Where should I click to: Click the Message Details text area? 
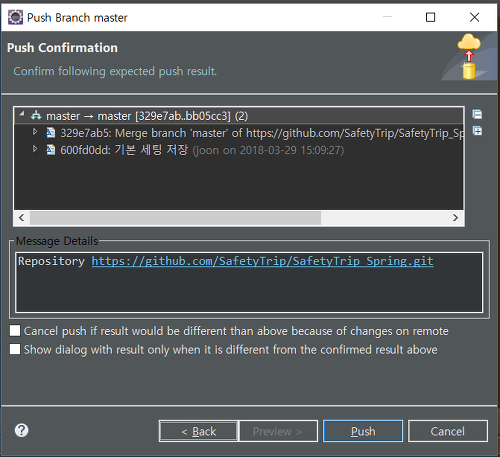249,282
